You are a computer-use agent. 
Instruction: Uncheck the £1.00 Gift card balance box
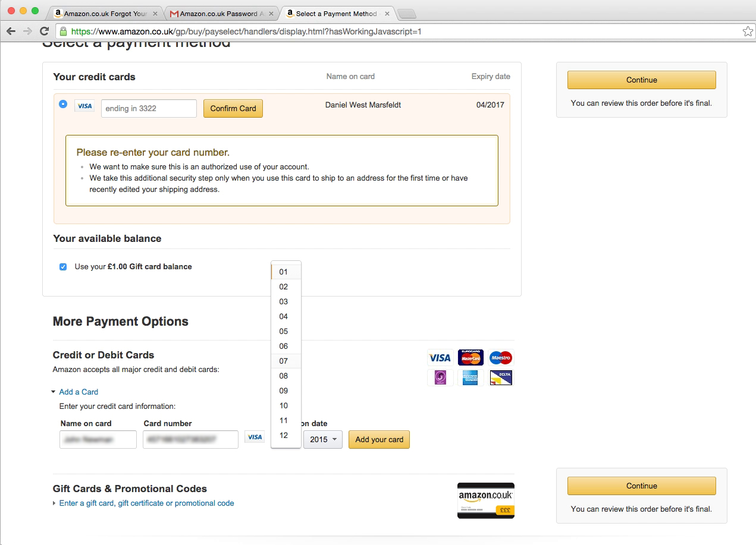click(x=63, y=267)
